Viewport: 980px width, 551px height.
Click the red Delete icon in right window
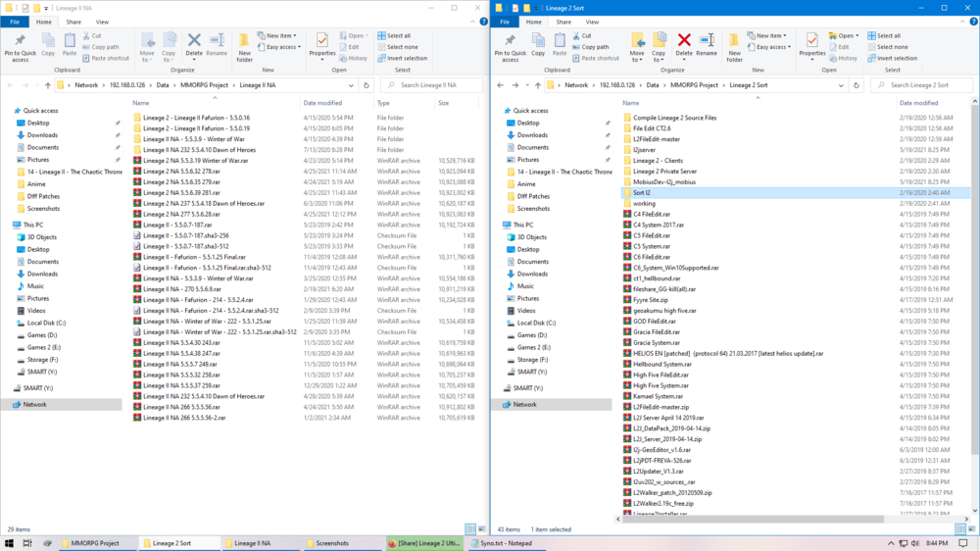click(684, 43)
